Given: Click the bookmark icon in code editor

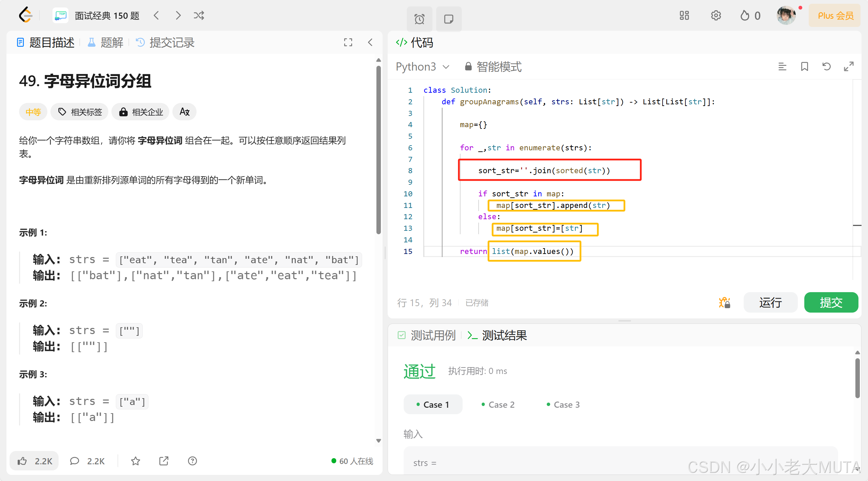Looking at the screenshot, I should [804, 66].
